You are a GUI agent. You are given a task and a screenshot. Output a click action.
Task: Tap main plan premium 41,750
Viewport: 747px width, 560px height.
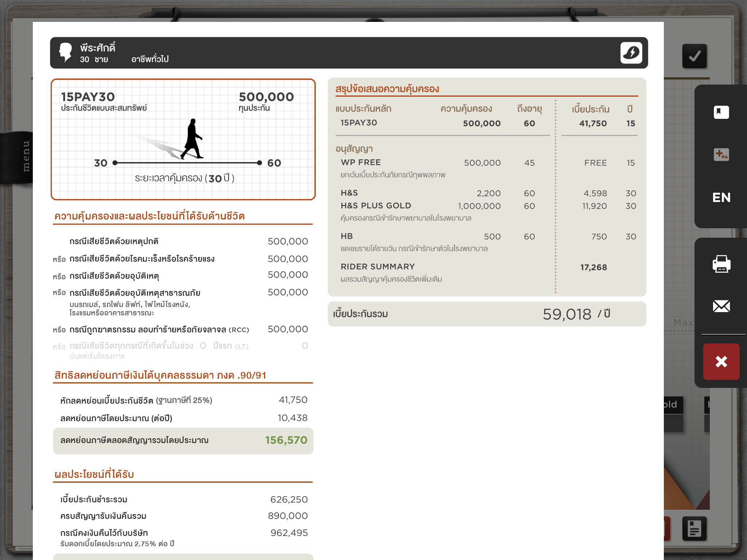[x=593, y=123]
